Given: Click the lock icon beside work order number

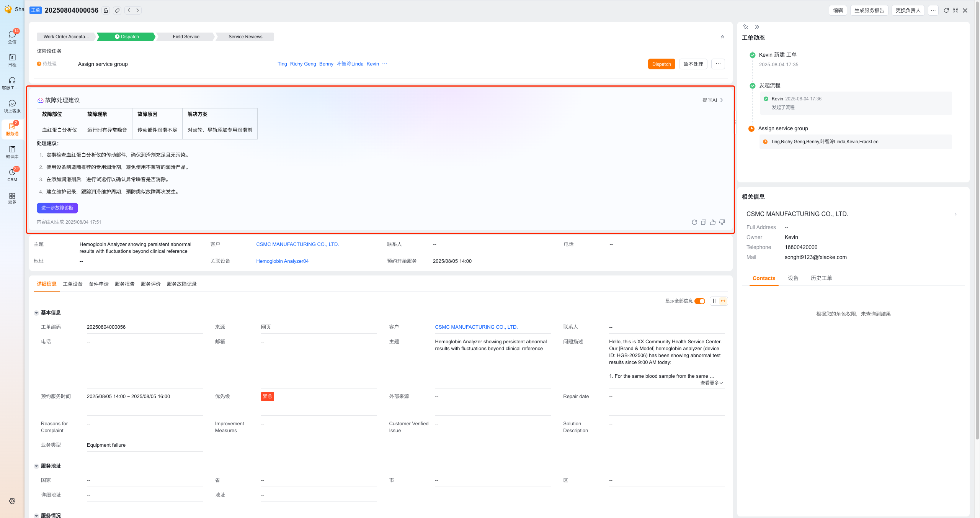Looking at the screenshot, I should (106, 10).
